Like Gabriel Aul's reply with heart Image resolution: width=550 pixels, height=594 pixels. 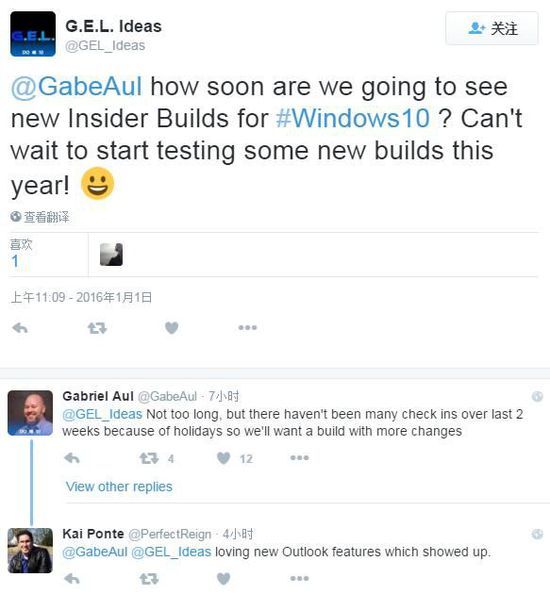223,458
